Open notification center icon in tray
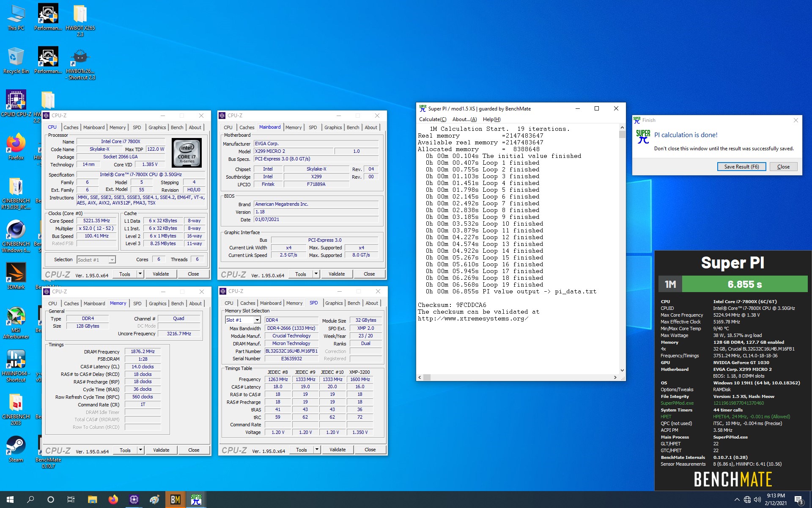This screenshot has height=508, width=812. pos(798,500)
